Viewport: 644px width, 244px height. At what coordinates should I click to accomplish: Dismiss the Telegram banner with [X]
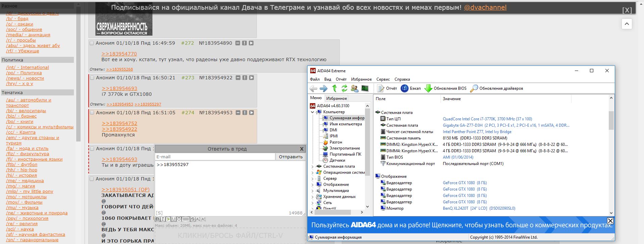click(x=627, y=10)
